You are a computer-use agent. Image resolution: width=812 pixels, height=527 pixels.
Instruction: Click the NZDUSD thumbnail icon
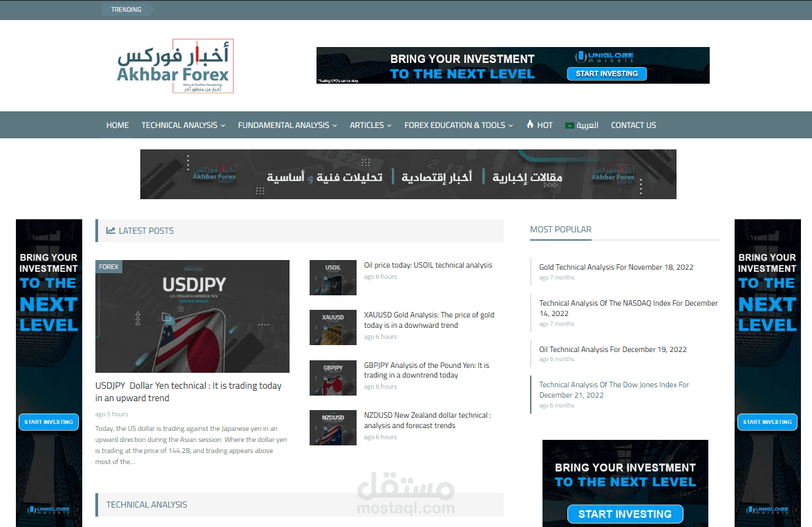click(332, 427)
